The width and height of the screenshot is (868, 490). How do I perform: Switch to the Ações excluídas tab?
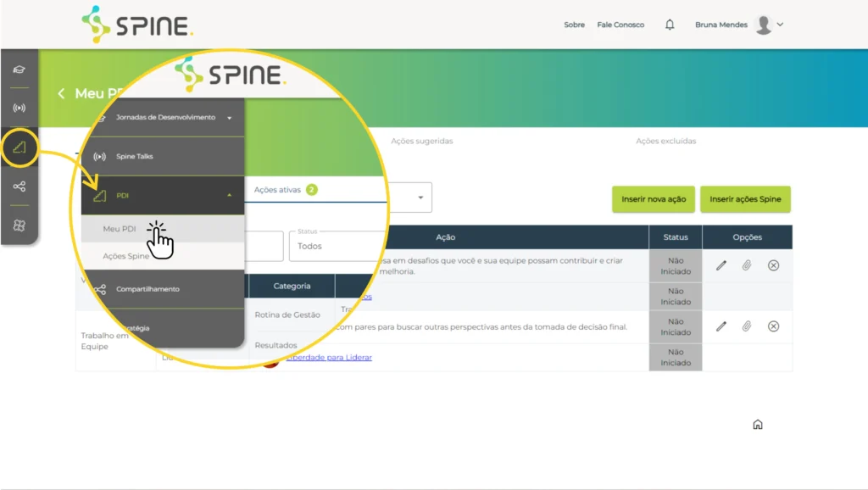tap(665, 141)
